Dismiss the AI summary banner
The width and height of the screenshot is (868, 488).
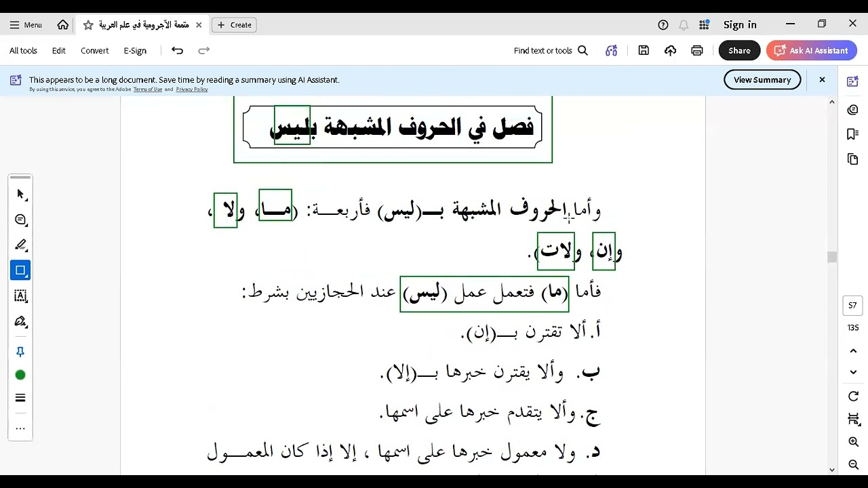pos(822,79)
